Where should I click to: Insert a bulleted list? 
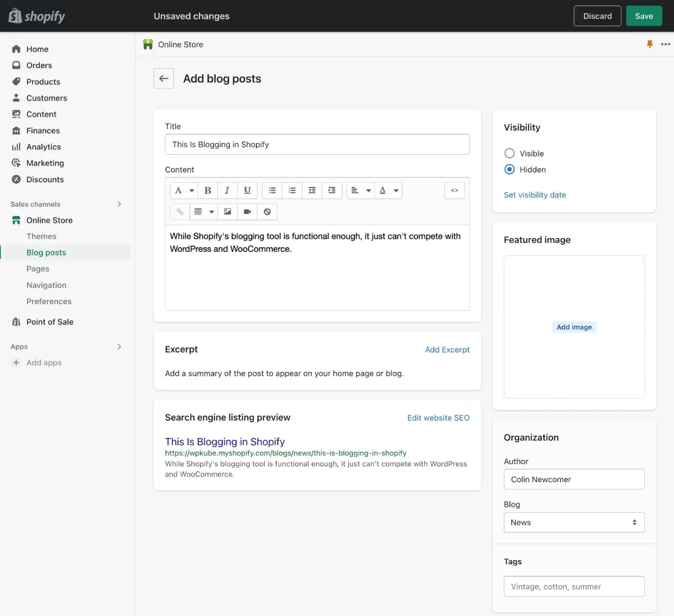pos(272,190)
